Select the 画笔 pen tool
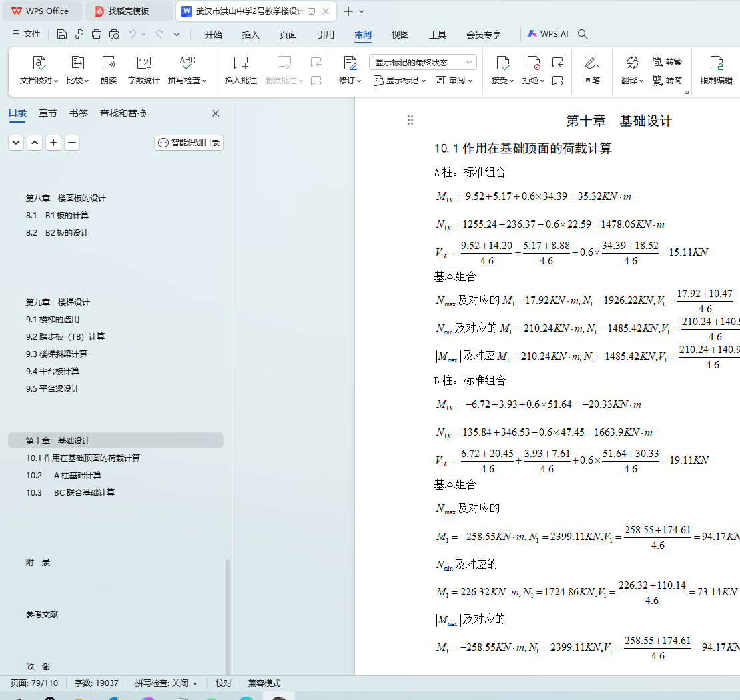The height and width of the screenshot is (700, 740). click(x=591, y=70)
